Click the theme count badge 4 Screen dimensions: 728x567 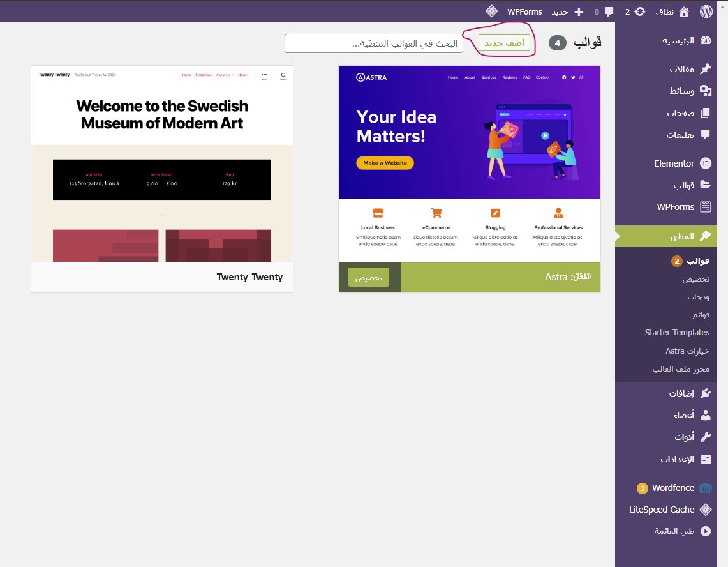(557, 43)
